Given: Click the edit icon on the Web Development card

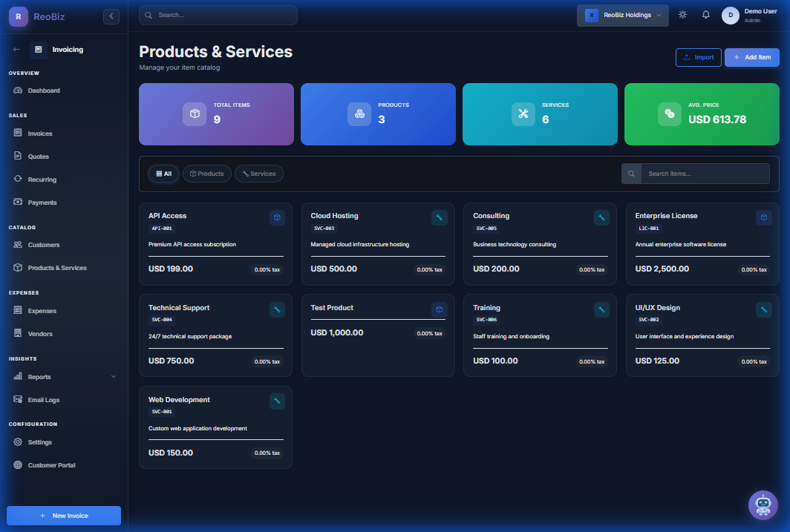Looking at the screenshot, I should [277, 401].
